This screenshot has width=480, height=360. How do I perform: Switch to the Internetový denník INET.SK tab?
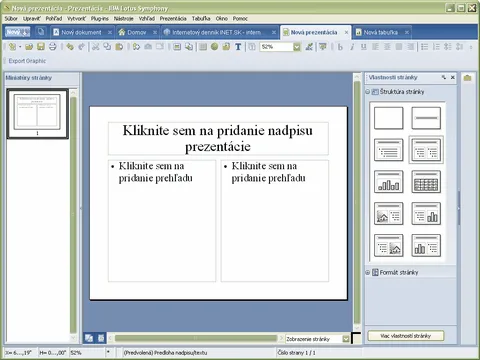point(217,32)
